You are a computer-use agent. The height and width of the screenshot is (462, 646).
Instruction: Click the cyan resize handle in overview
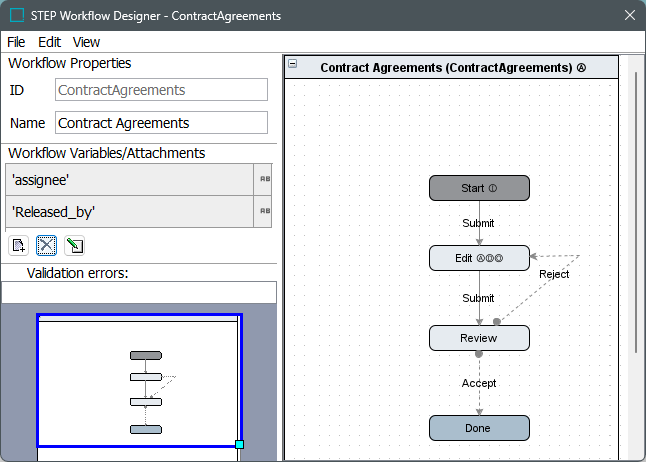click(x=239, y=444)
